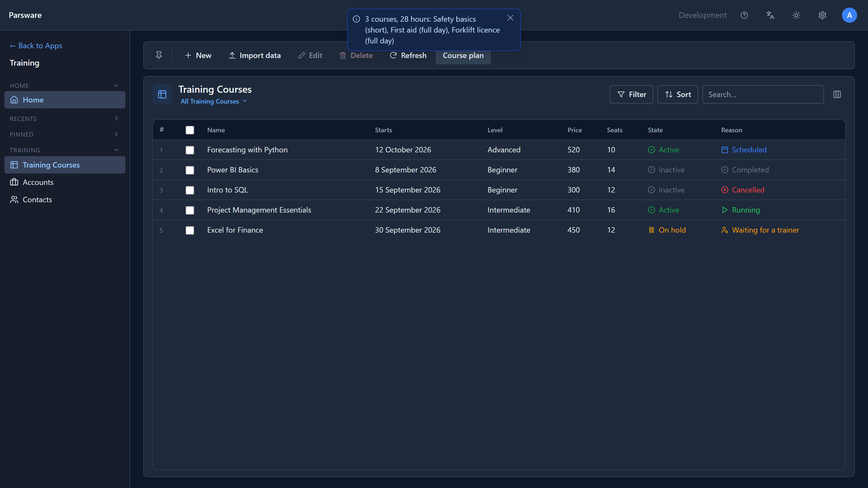Check the Forecasting with Python row checkbox
Image resolution: width=868 pixels, height=488 pixels.
pyautogui.click(x=190, y=150)
